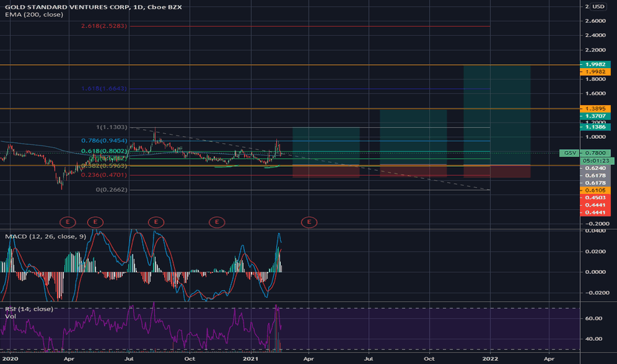
Task: Select the Fibonacci 0.786(0.9454) level label
Action: [105, 140]
